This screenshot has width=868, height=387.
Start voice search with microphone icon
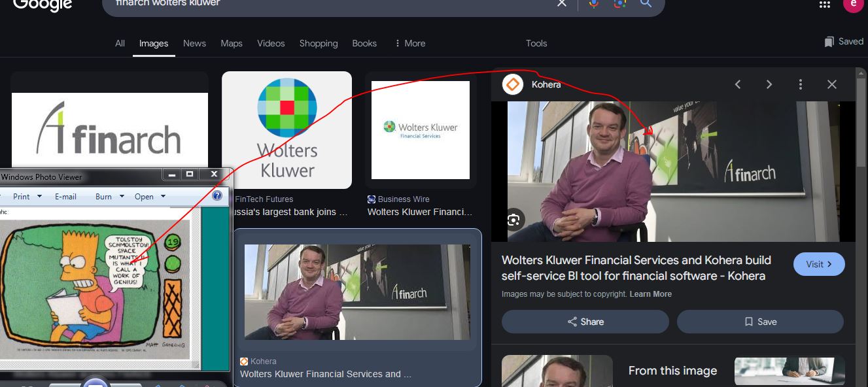tap(593, 3)
